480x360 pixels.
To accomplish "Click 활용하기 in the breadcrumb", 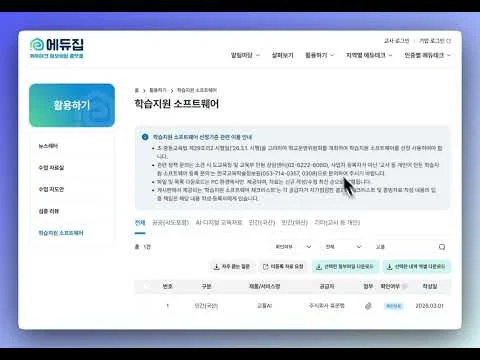I will pyautogui.click(x=158, y=90).
